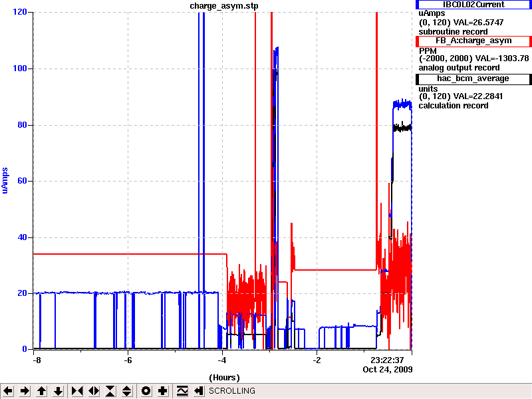
Task: Select the FB_A:charge_asym legend entry
Action: (473, 41)
